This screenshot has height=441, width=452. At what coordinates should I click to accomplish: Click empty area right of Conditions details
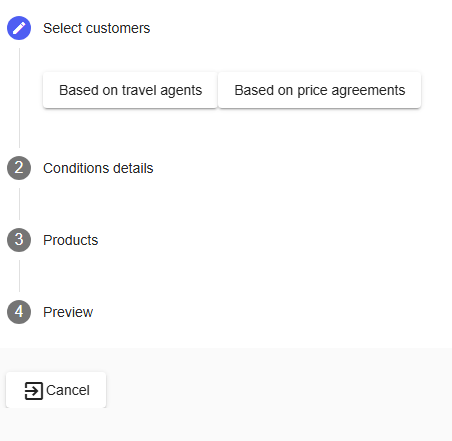tap(300, 168)
